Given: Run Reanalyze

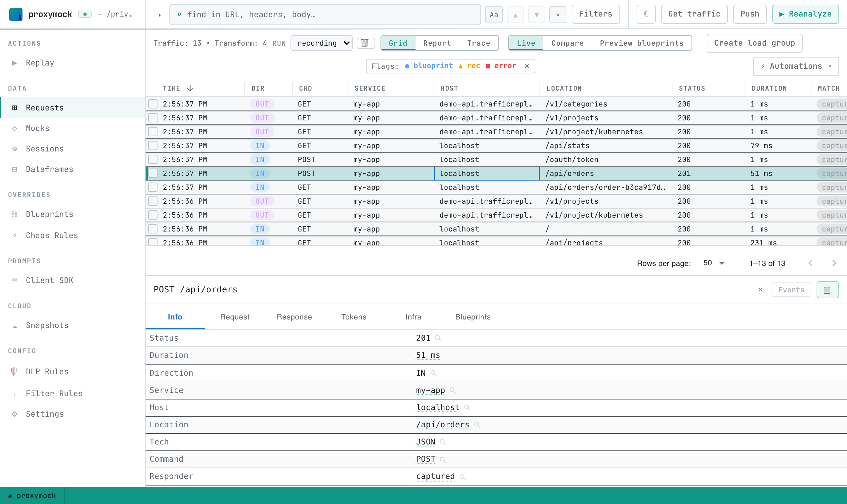Looking at the screenshot, I should pyautogui.click(x=805, y=14).
